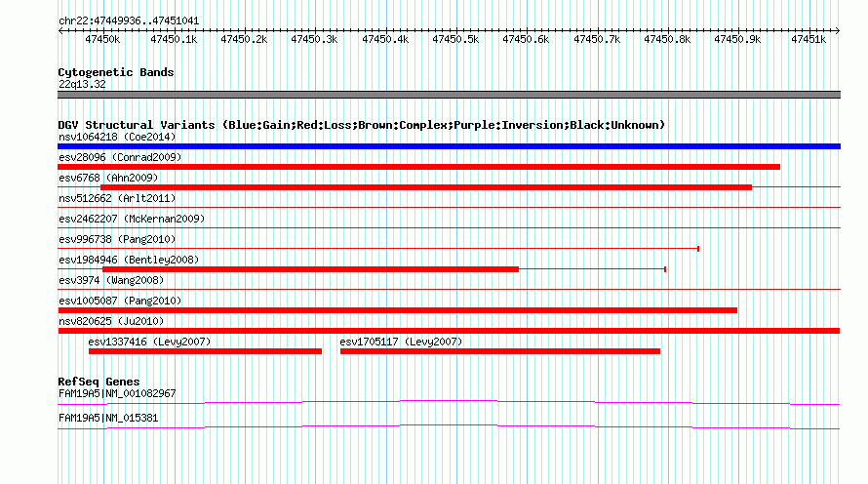The image size is (868, 484).
Task: Select the red esv1705117 loss bar
Action: click(x=500, y=351)
